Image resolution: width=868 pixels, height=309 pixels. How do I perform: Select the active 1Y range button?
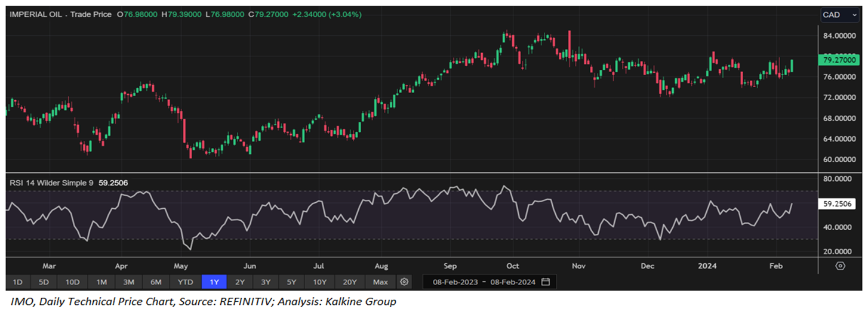(x=214, y=282)
